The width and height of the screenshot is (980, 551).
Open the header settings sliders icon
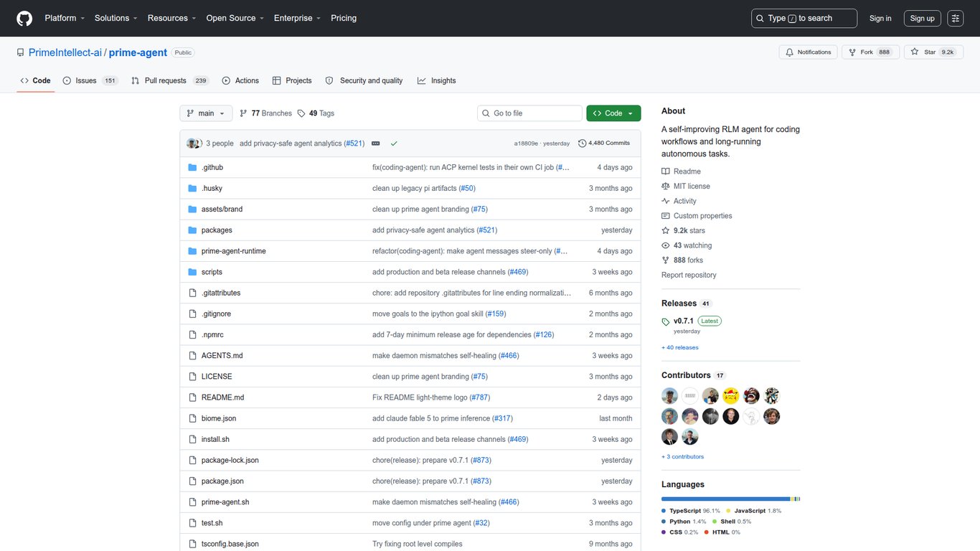[x=955, y=18]
